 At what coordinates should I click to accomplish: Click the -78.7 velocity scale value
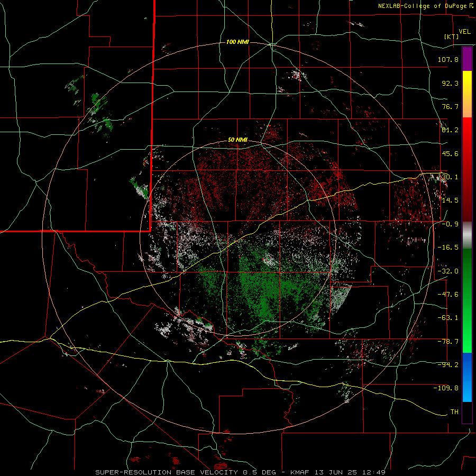pyautogui.click(x=448, y=342)
